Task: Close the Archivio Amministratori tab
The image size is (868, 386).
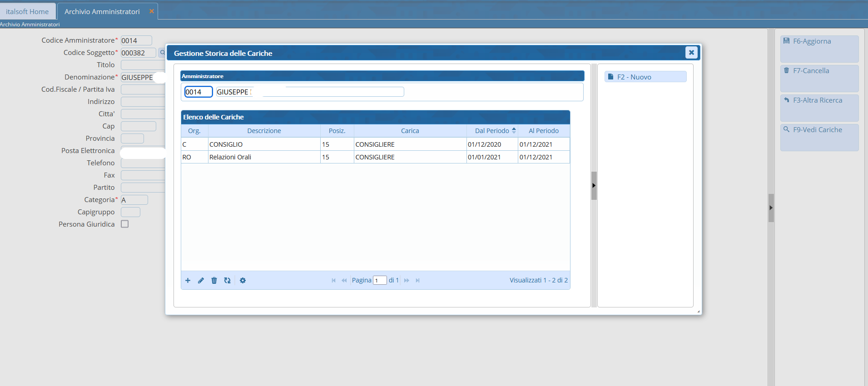Action: pyautogui.click(x=152, y=11)
